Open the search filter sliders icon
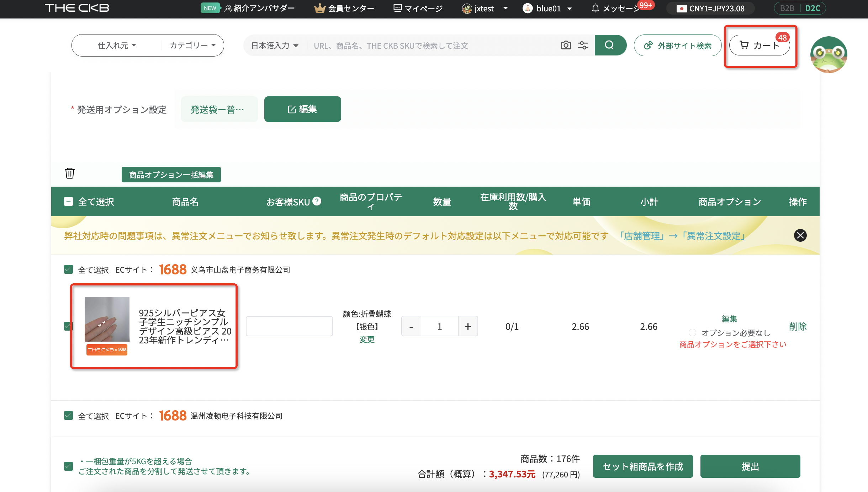Viewport: 868px width, 492px height. pos(583,45)
